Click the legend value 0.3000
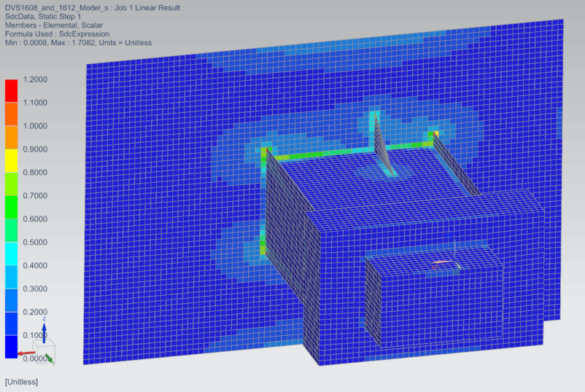 coord(35,289)
